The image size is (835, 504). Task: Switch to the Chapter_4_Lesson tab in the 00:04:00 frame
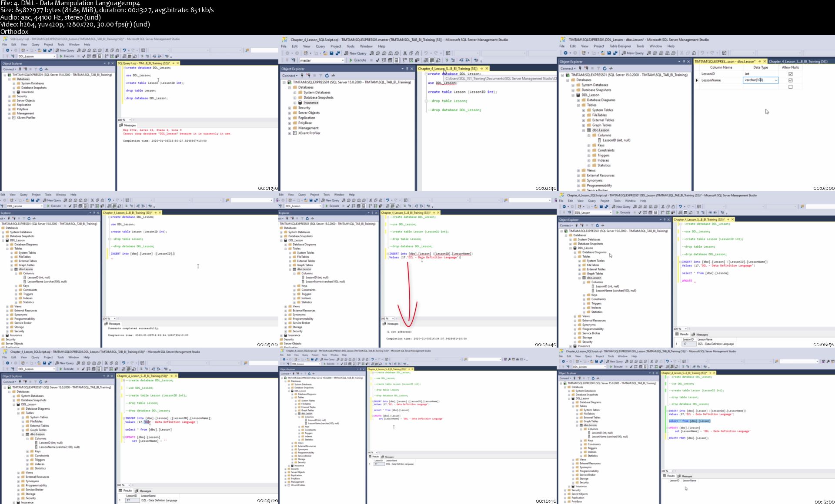[x=799, y=61]
